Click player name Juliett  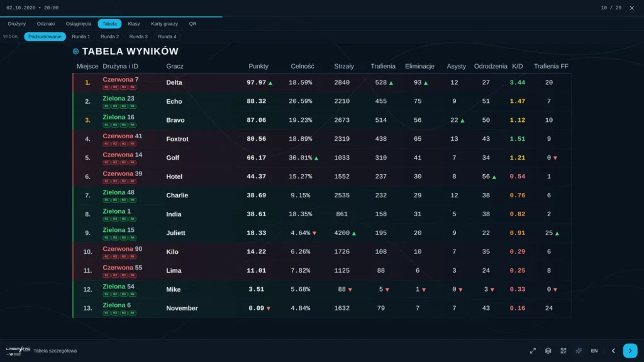tap(176, 233)
